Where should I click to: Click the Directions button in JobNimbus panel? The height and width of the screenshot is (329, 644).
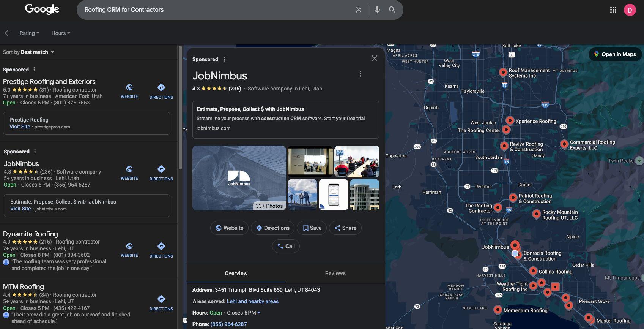[x=273, y=228]
